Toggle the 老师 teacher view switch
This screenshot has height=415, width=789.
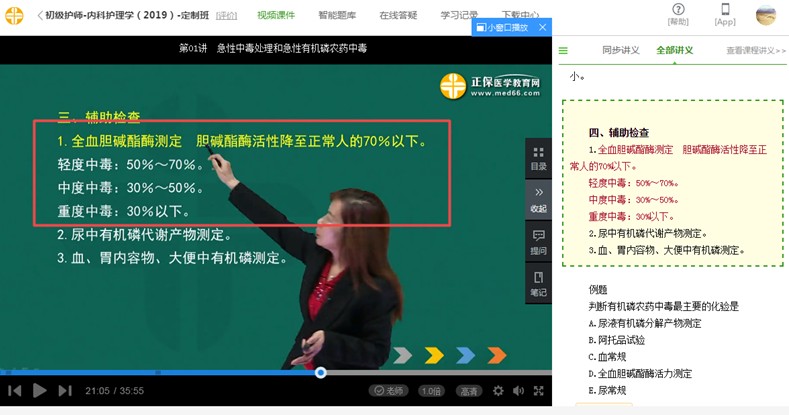[389, 391]
